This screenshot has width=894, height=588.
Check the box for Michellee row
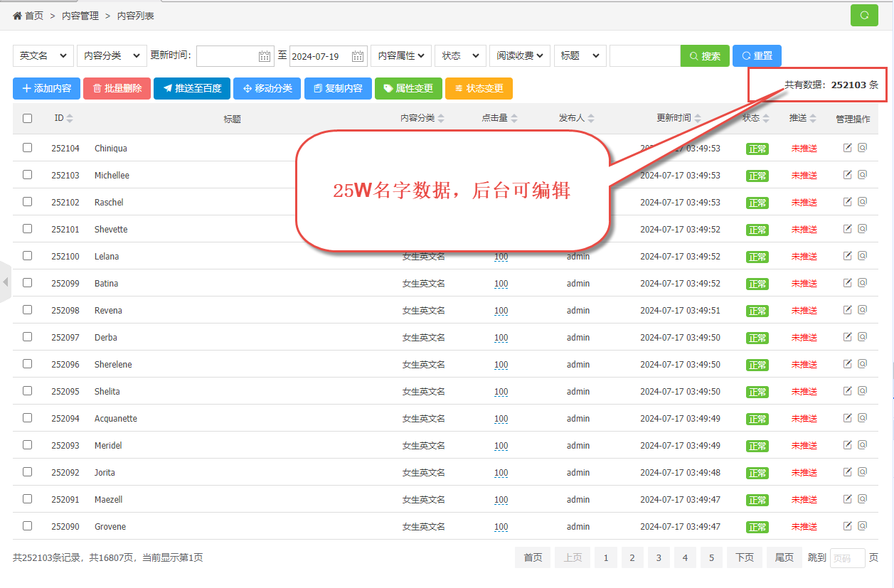click(x=28, y=175)
